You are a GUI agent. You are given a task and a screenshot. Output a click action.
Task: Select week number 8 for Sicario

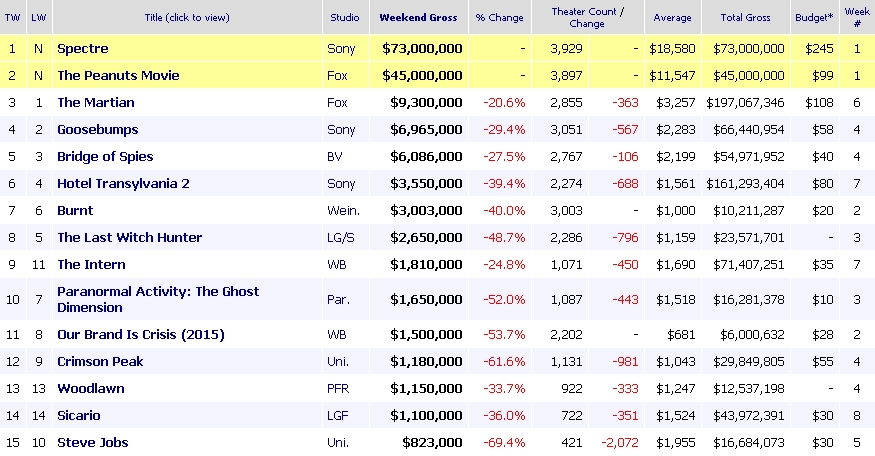click(857, 416)
